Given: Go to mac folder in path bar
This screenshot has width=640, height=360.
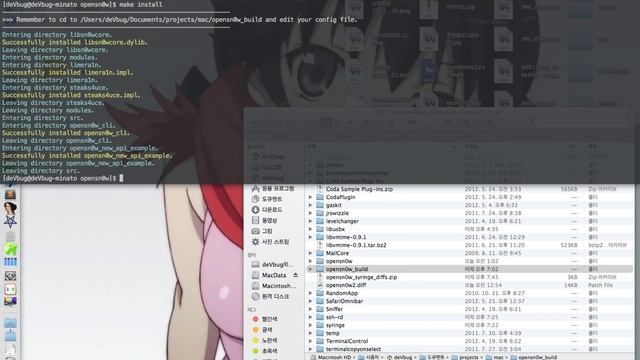Looking at the screenshot, I should tap(494, 357).
